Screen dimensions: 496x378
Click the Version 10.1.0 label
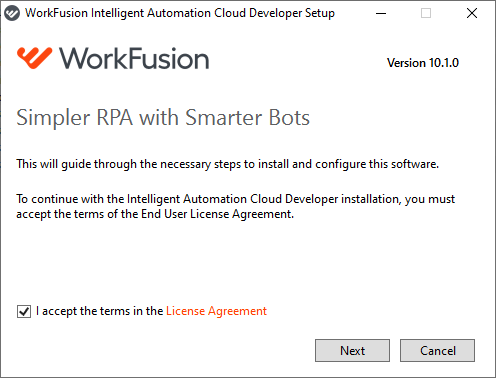tap(423, 63)
